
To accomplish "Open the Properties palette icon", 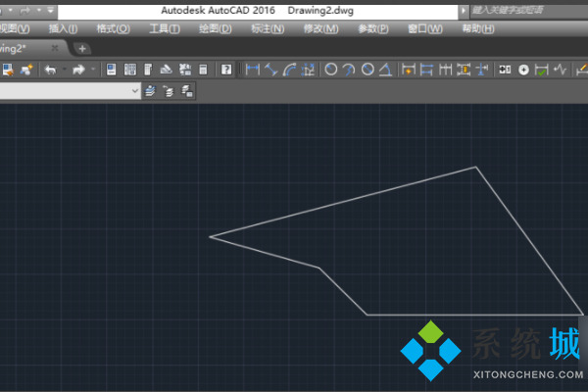I will point(110,70).
